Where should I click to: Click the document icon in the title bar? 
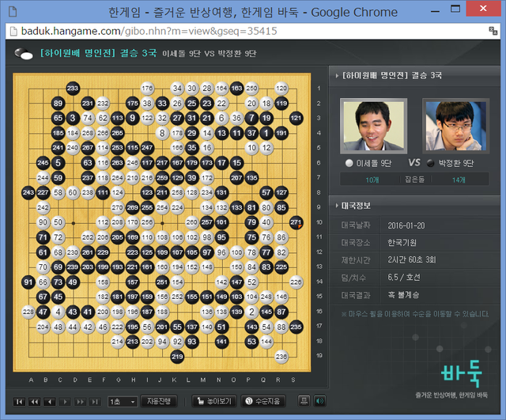point(13,12)
